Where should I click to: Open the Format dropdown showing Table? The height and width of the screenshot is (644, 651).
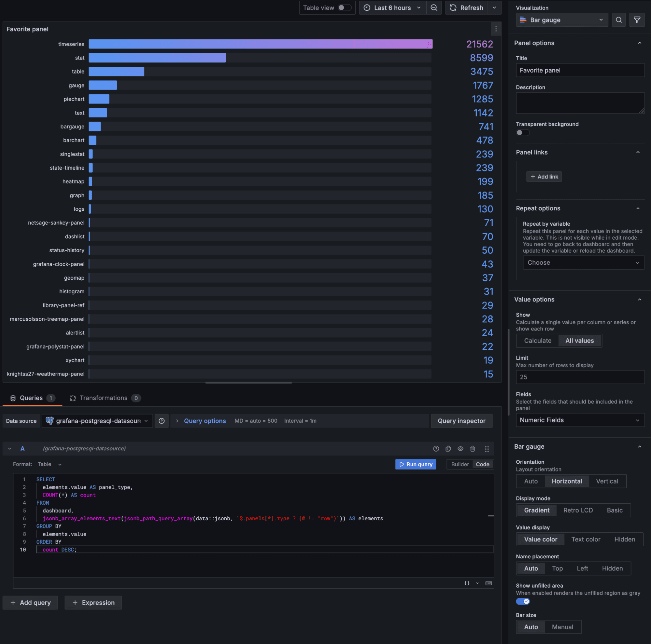click(49, 464)
